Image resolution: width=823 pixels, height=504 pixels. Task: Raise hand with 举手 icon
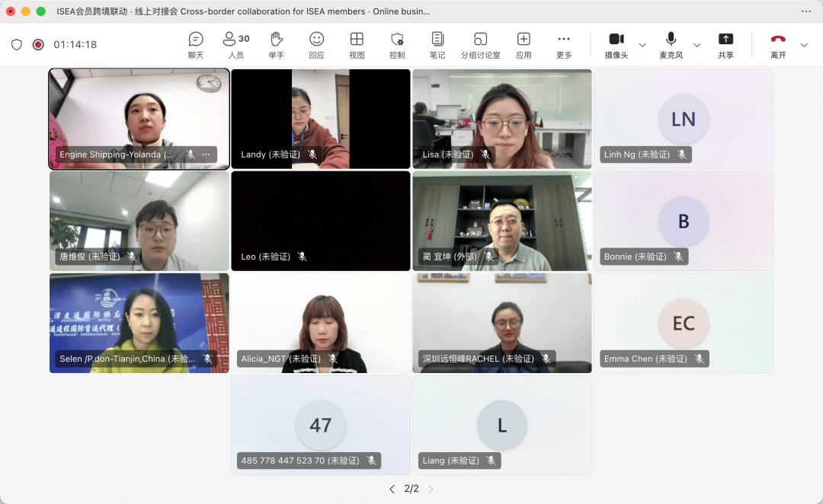[x=276, y=44]
